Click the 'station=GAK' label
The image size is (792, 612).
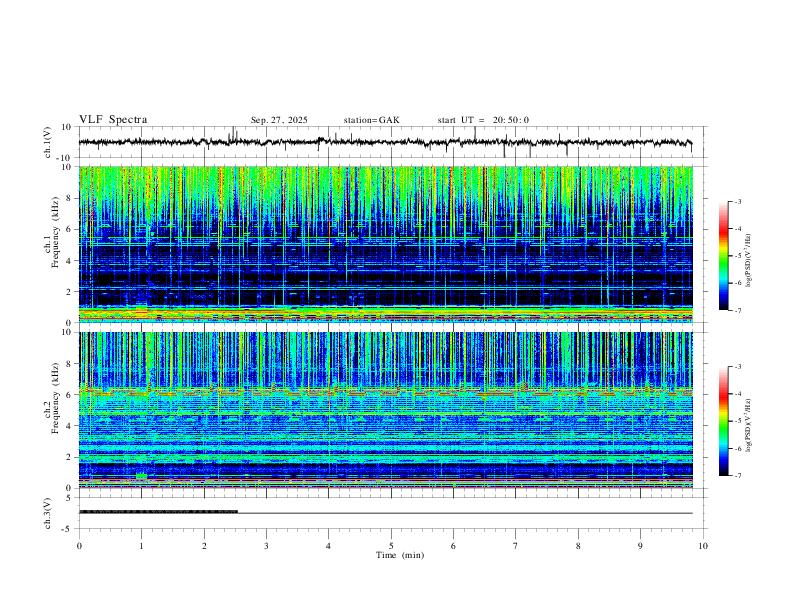(371, 120)
